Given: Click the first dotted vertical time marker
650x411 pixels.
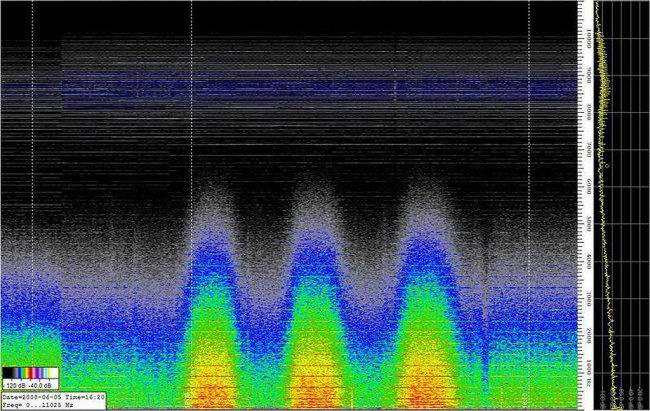Looking at the screenshot, I should (33, 200).
